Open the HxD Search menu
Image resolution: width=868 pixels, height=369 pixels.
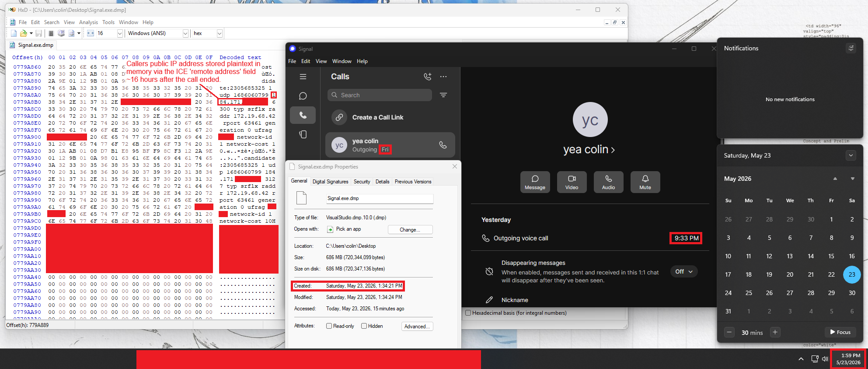pyautogui.click(x=52, y=22)
